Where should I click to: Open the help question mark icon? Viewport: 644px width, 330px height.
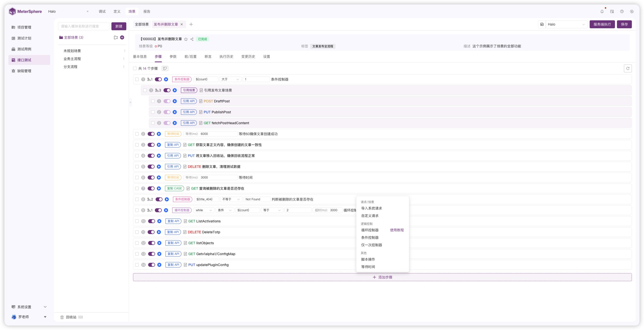[622, 11]
